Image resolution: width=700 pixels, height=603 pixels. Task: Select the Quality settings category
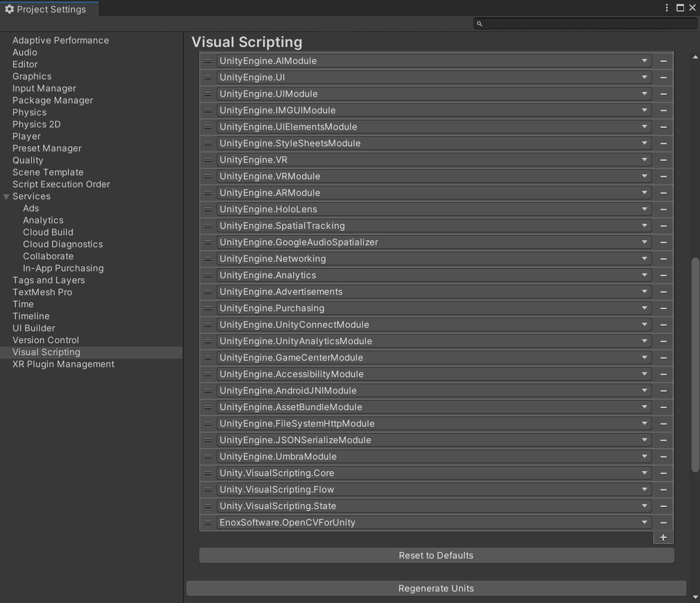coord(28,160)
